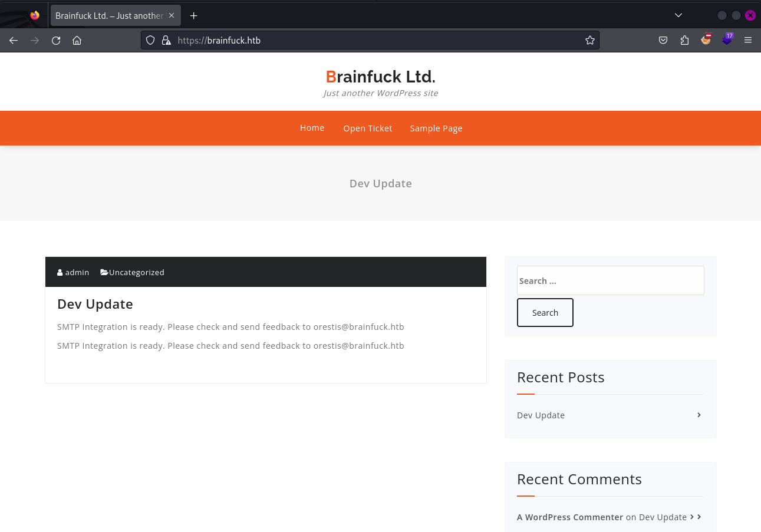Click the forward navigation arrow
Image resolution: width=761 pixels, height=532 pixels.
[35, 41]
